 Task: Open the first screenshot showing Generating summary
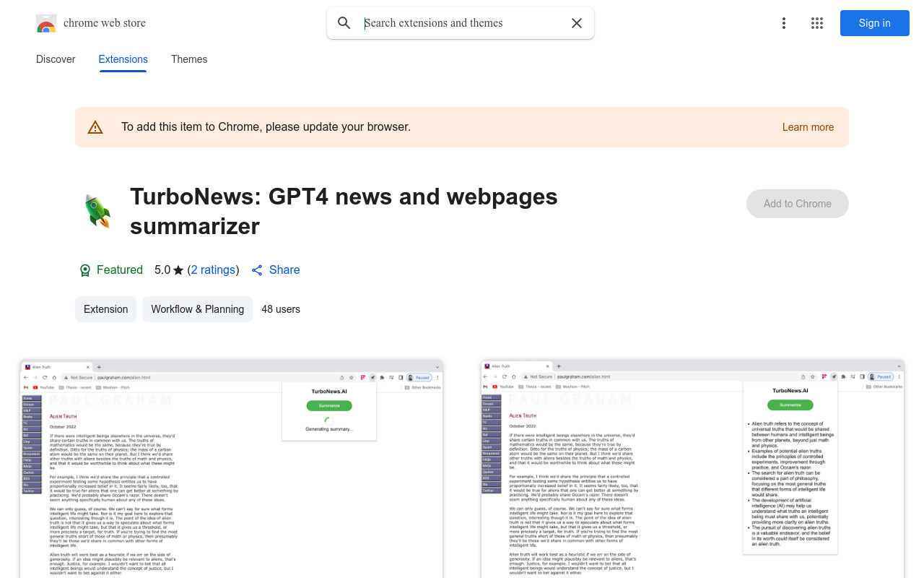(x=232, y=468)
